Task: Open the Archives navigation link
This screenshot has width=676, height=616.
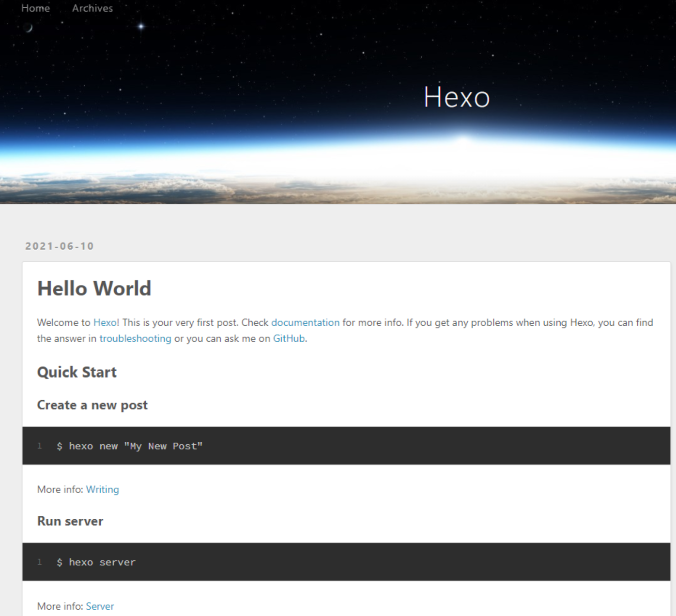Action: 92,8
